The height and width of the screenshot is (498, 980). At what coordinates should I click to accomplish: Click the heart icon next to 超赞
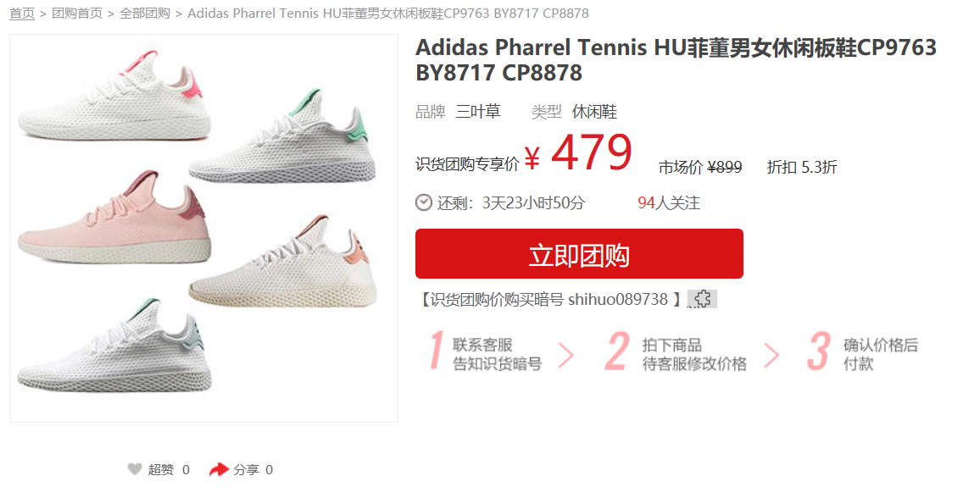click(x=135, y=469)
